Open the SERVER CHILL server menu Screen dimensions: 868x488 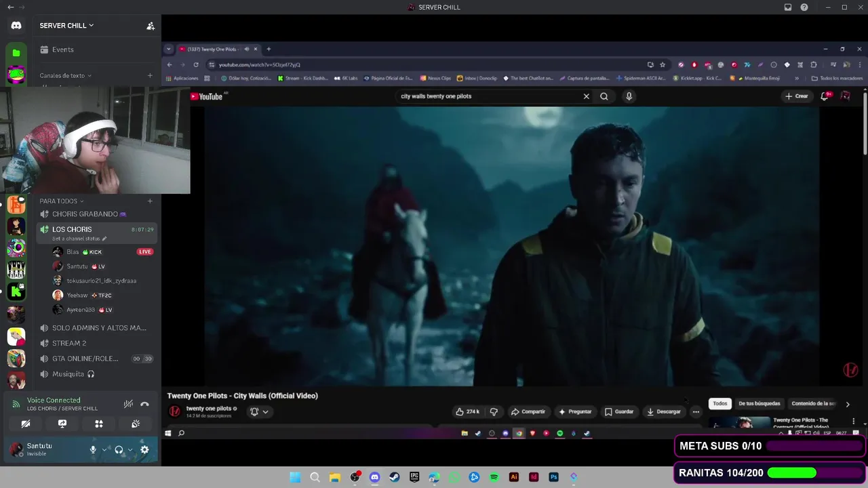(x=66, y=26)
